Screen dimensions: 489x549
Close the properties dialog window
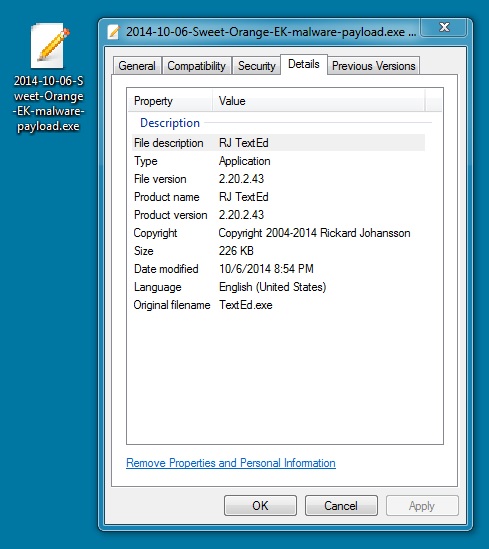tap(444, 27)
